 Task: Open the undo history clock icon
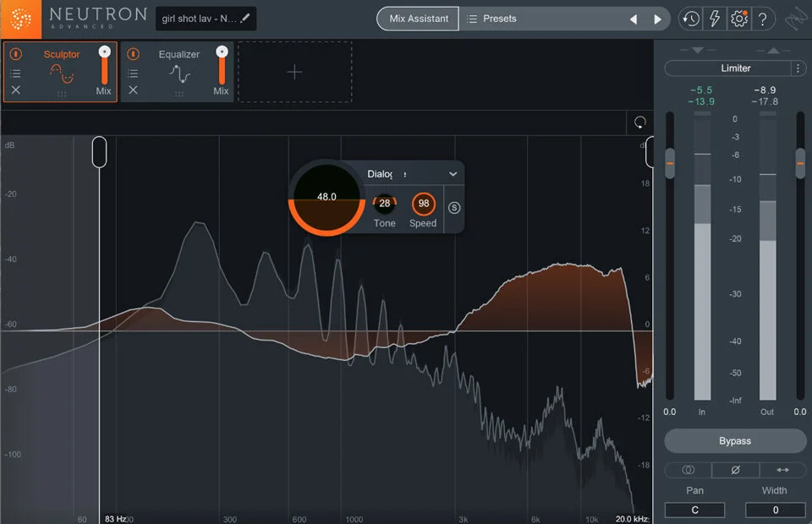pos(690,19)
